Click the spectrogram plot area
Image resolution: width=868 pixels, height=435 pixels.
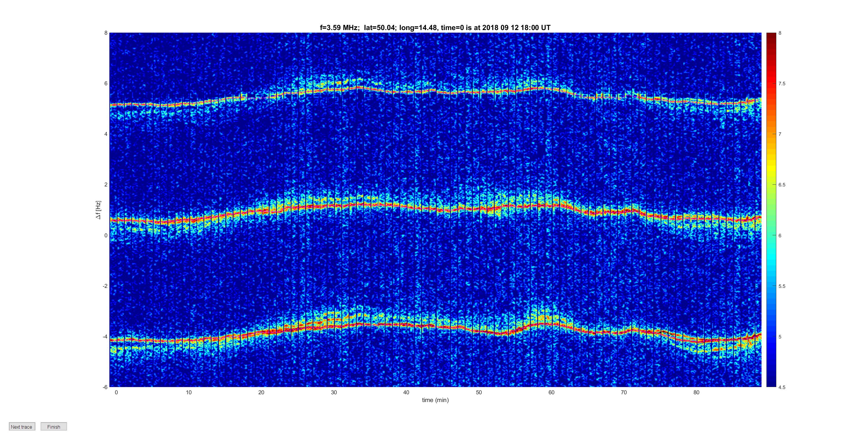pyautogui.click(x=435, y=210)
